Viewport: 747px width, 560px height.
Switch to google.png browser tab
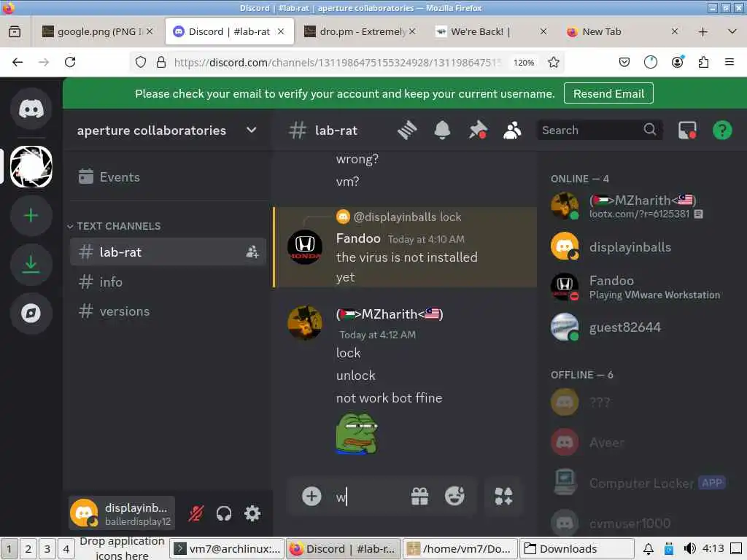pyautogui.click(x=98, y=31)
